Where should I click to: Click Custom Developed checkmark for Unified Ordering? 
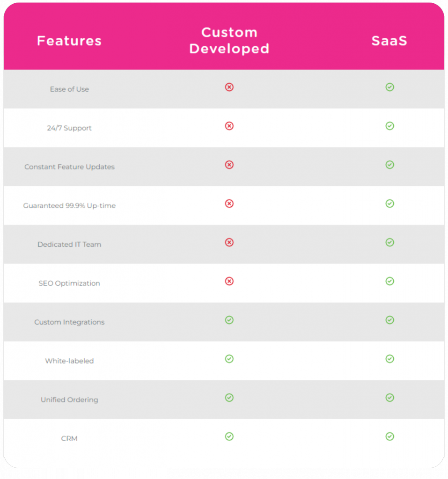pyautogui.click(x=229, y=398)
